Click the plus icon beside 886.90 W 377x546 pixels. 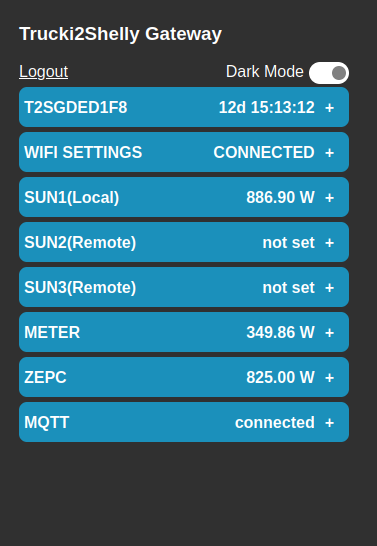329,197
